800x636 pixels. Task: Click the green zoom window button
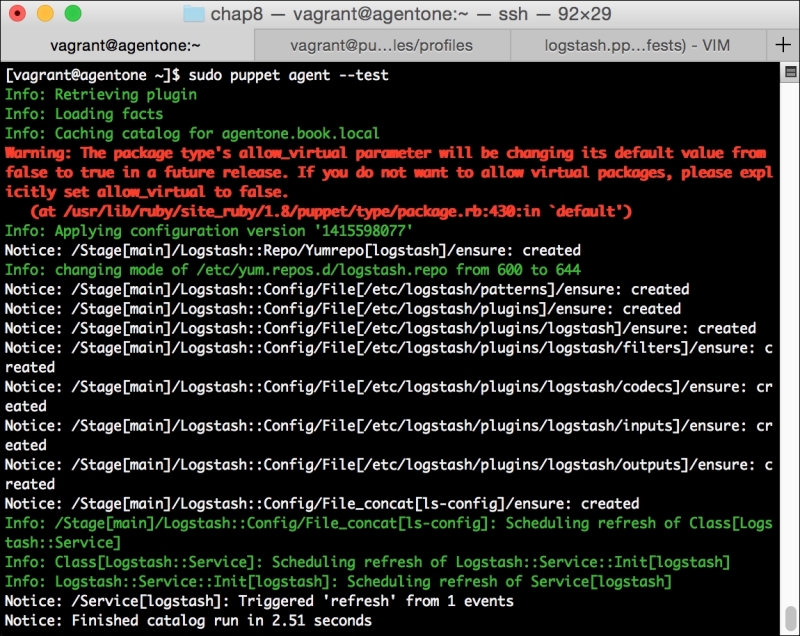click(x=67, y=14)
